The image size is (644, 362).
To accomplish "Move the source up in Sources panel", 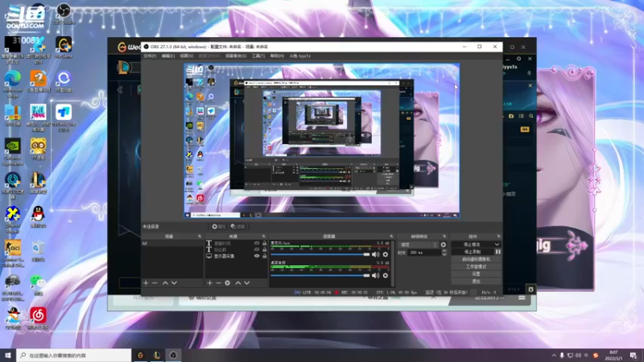I will [x=237, y=283].
